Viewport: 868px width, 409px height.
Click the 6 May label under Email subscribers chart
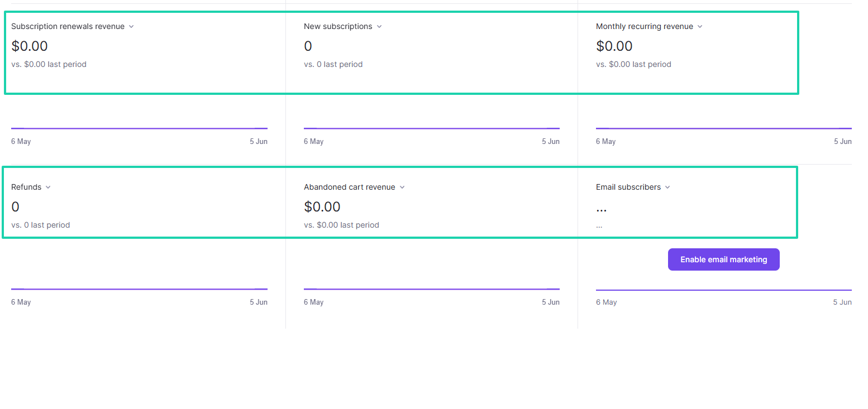(x=606, y=302)
